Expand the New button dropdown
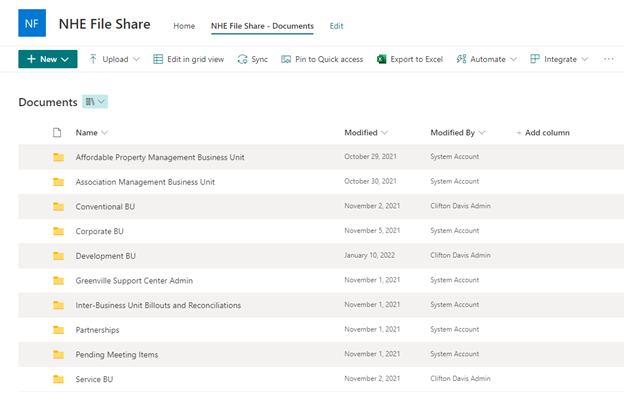The width and height of the screenshot is (624, 405). pyautogui.click(x=65, y=59)
